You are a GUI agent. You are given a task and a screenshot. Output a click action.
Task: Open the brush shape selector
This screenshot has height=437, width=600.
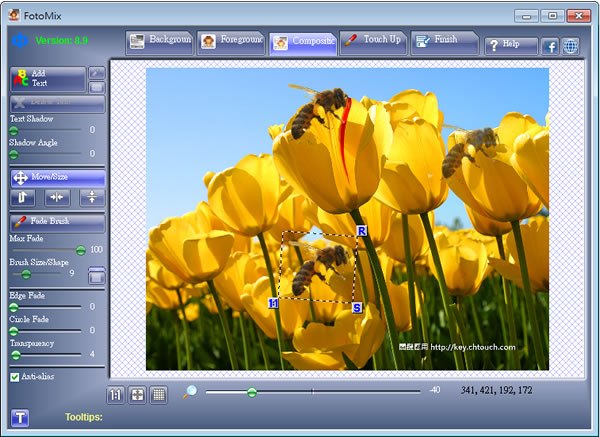(x=96, y=276)
